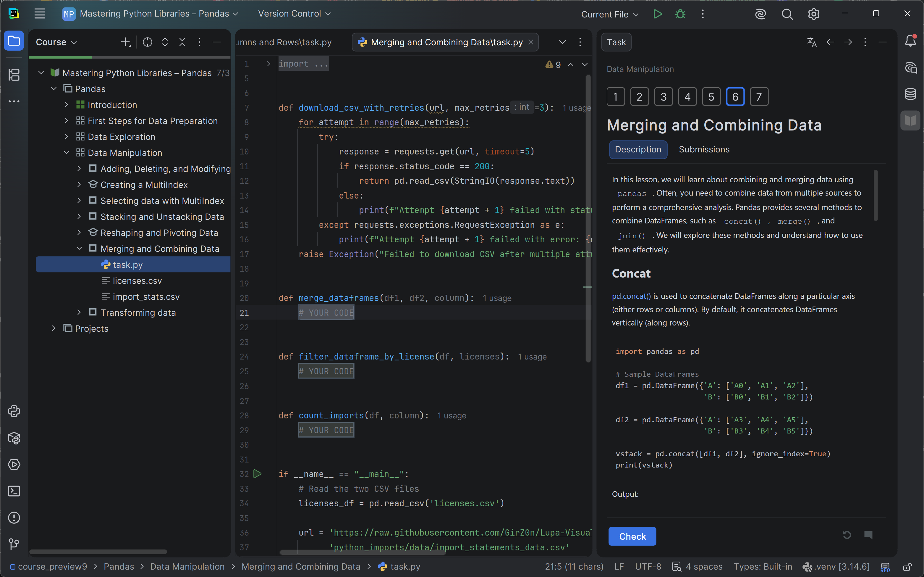The height and width of the screenshot is (577, 924).
Task: Reset task with the revert icon
Action: [847, 535]
